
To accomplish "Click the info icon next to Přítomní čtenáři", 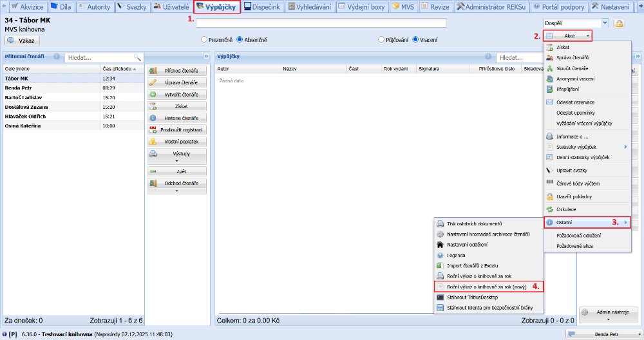I will pyautogui.click(x=57, y=57).
